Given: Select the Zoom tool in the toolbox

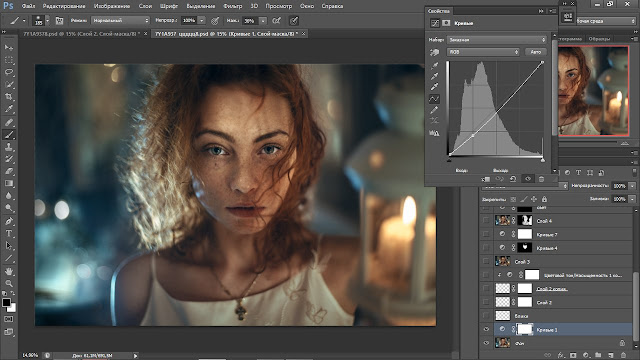Looking at the screenshot, I should 9,283.
